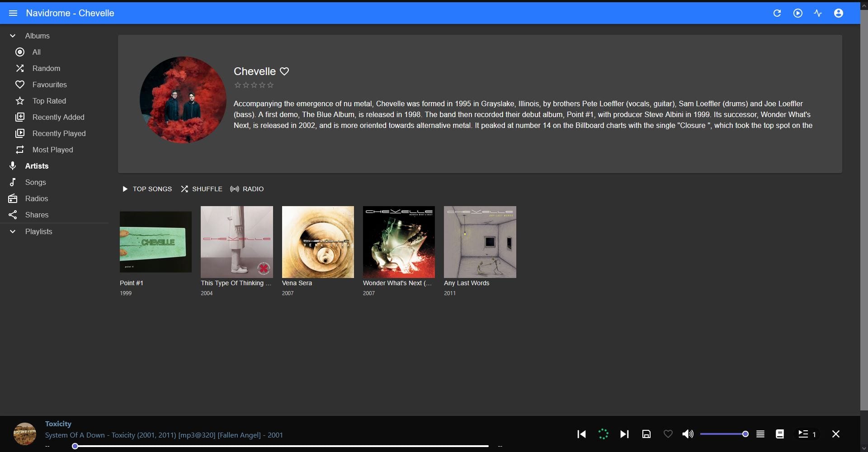
Task: Start Chevelle RADIO
Action: (247, 189)
